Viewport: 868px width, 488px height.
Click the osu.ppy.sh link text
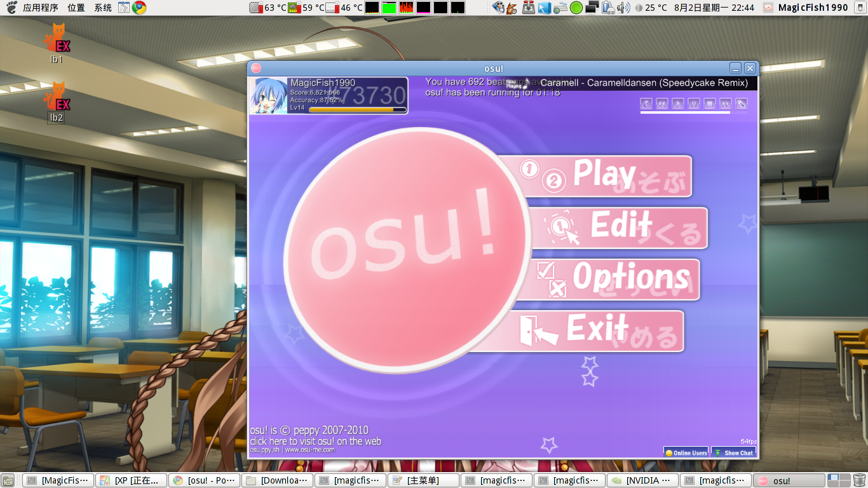[264, 450]
